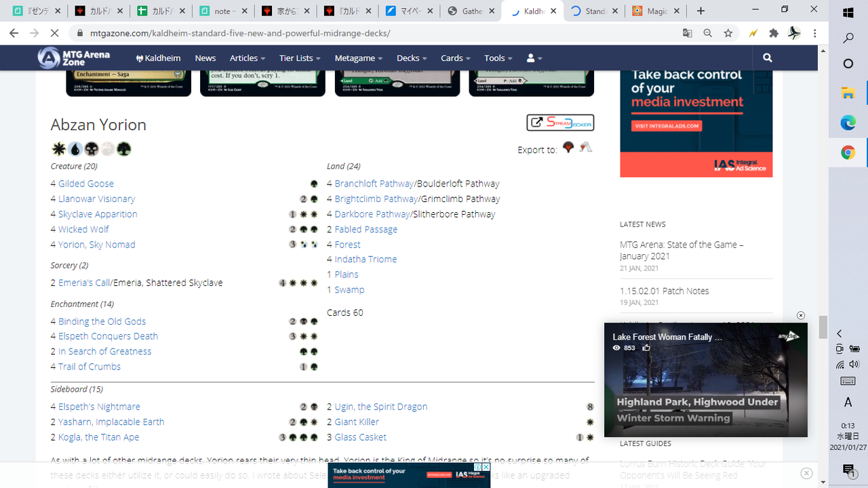Screen dimensions: 868x488
Task: Open the Elspeth Conquers Death link
Action: pyautogui.click(x=108, y=336)
